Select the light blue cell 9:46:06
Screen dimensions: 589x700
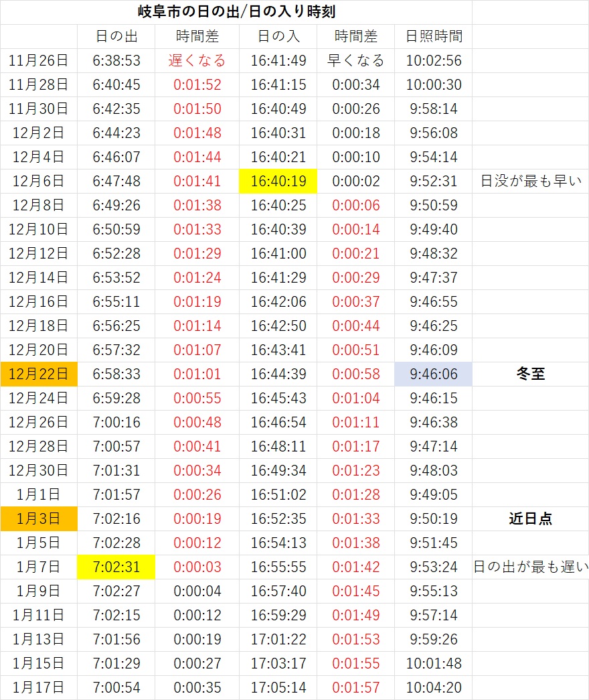tap(433, 374)
